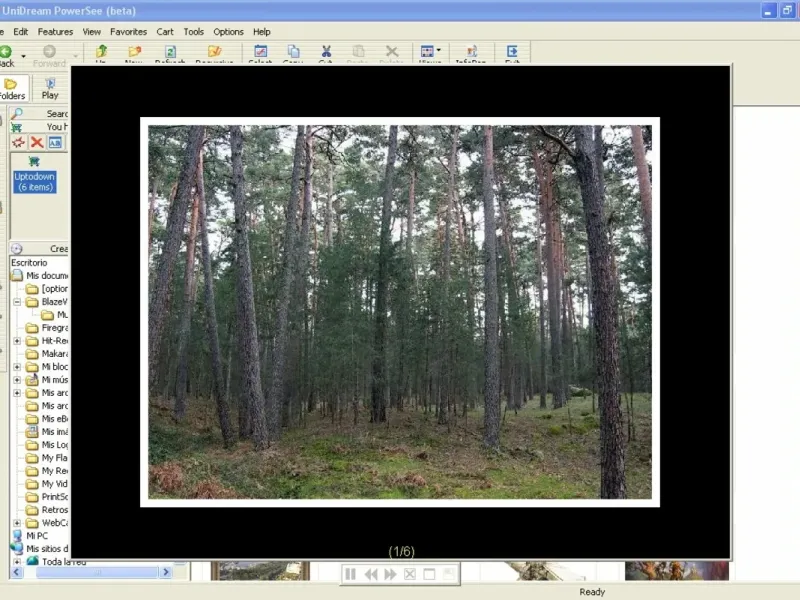Open the Features menu
The image size is (800, 600).
pos(55,32)
